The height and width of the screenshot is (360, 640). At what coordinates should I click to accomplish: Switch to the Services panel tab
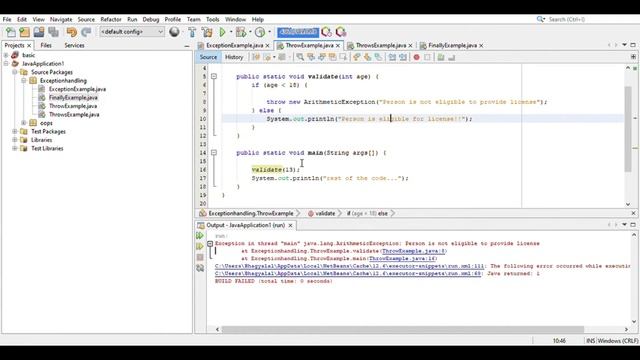coord(74,45)
